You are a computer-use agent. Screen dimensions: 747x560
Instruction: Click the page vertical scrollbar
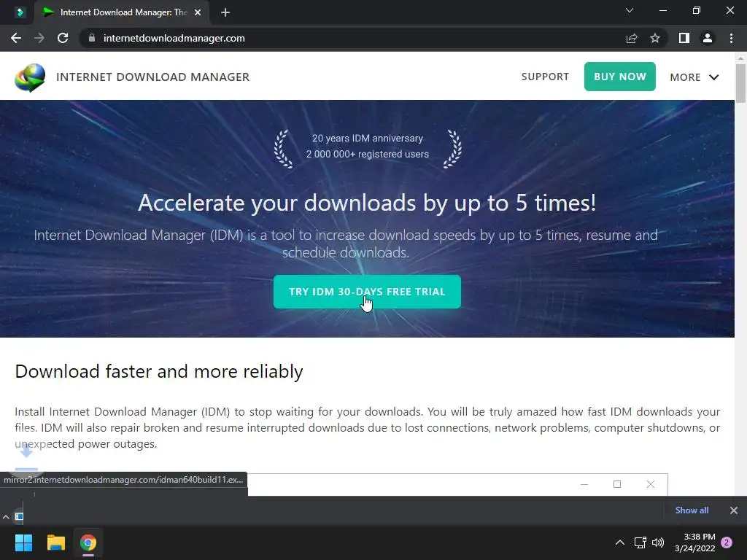click(740, 83)
